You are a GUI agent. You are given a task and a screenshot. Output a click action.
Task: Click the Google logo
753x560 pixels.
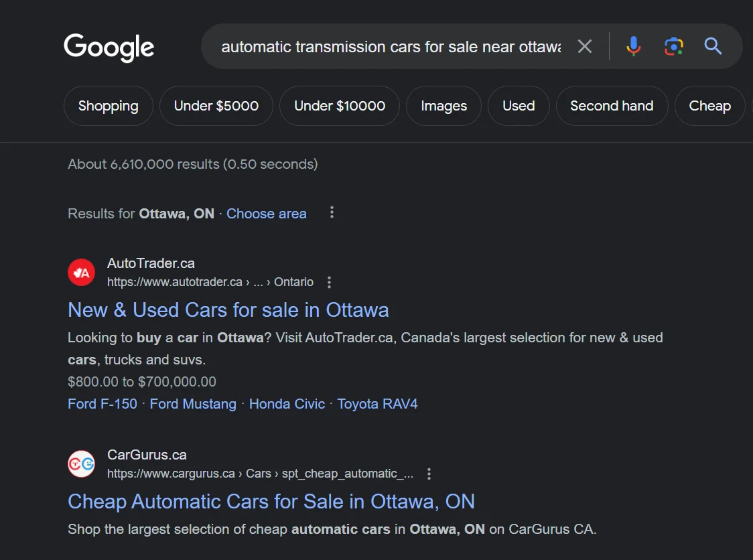click(109, 48)
